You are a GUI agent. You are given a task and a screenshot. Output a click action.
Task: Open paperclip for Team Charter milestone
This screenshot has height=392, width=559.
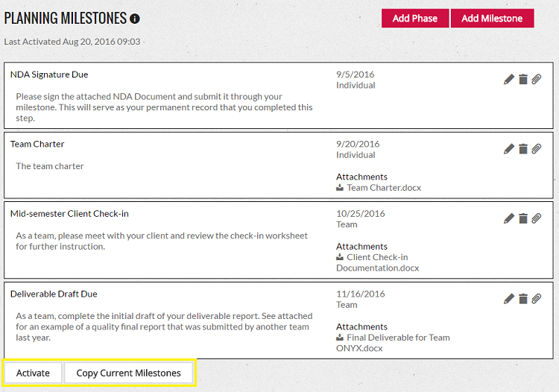537,149
